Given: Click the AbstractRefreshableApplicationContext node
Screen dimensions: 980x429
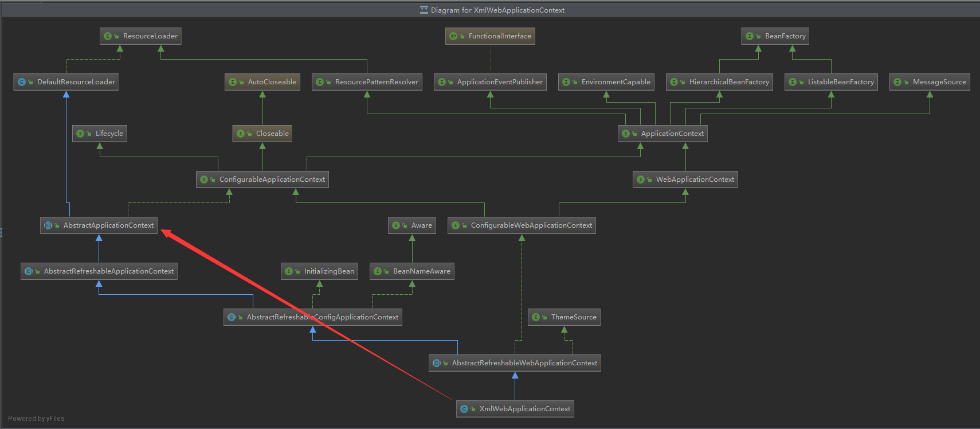Looking at the screenshot, I should [99, 271].
